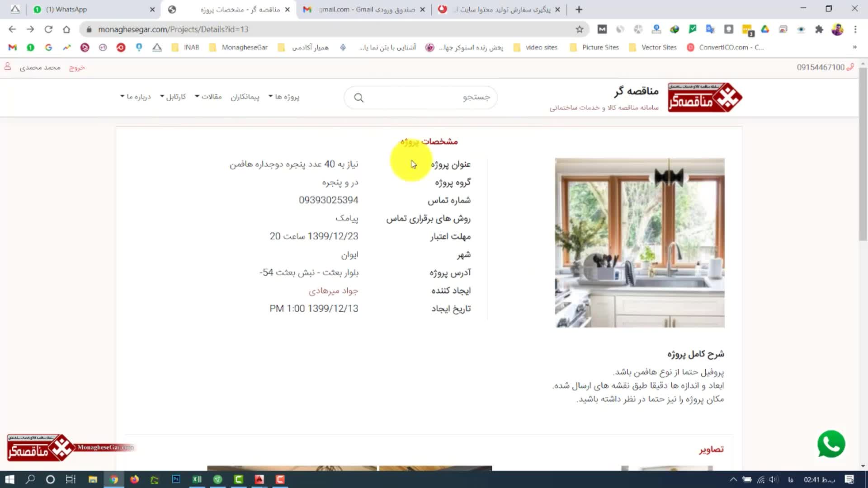Click the Monaghesegar site logo
868x488 pixels.
click(x=704, y=97)
